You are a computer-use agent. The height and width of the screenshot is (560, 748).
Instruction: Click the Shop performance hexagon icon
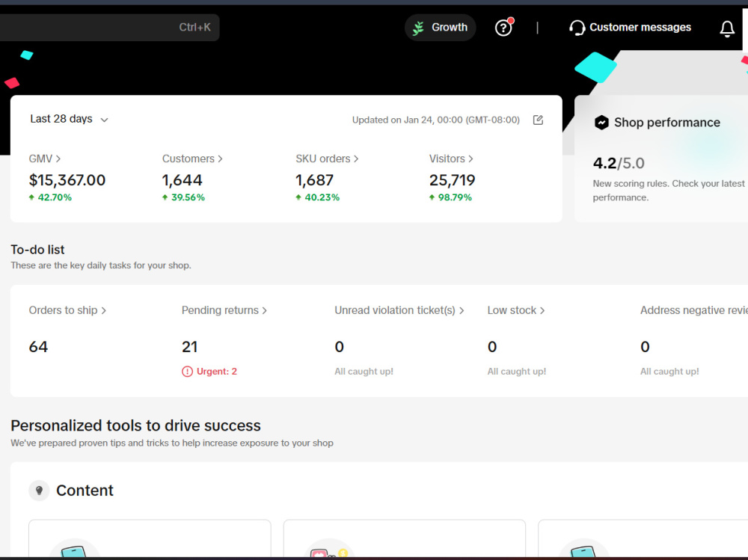point(601,123)
